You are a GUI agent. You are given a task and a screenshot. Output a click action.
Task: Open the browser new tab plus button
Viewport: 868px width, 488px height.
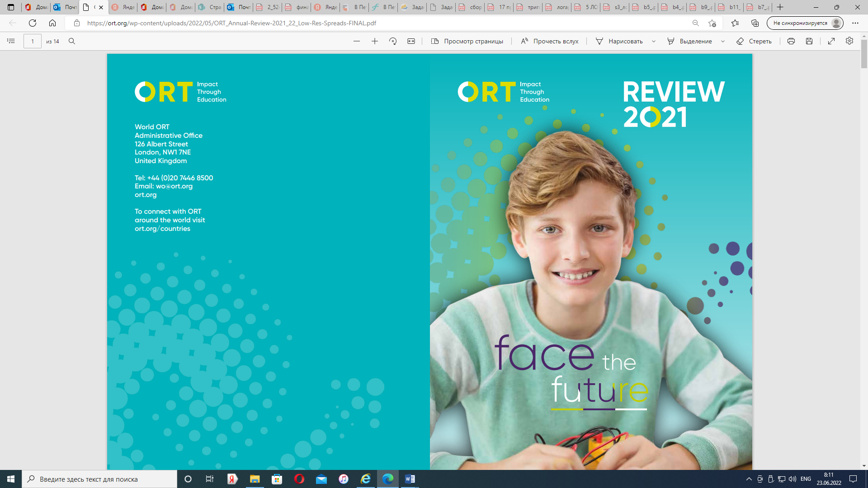[x=780, y=7]
